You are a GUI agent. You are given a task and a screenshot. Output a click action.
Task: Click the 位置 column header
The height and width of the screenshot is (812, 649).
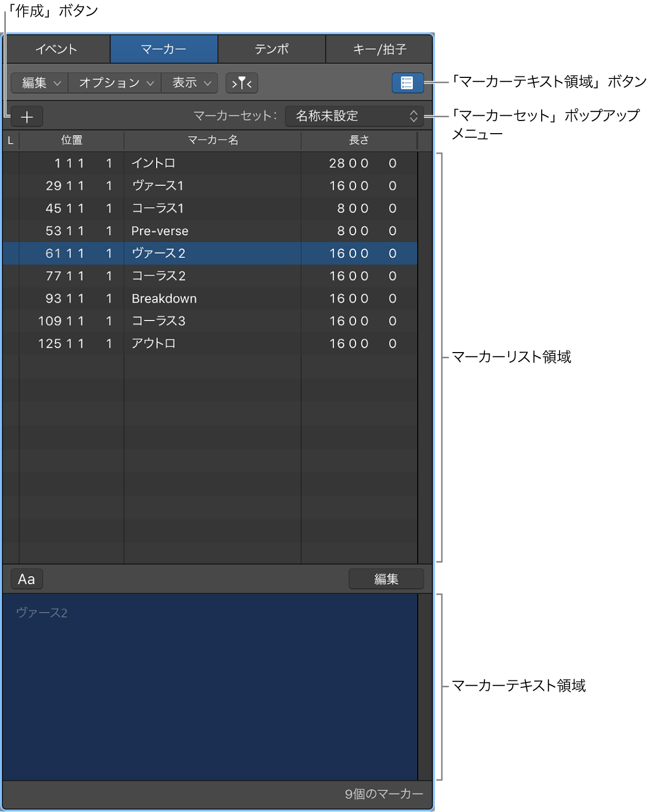[x=72, y=141]
